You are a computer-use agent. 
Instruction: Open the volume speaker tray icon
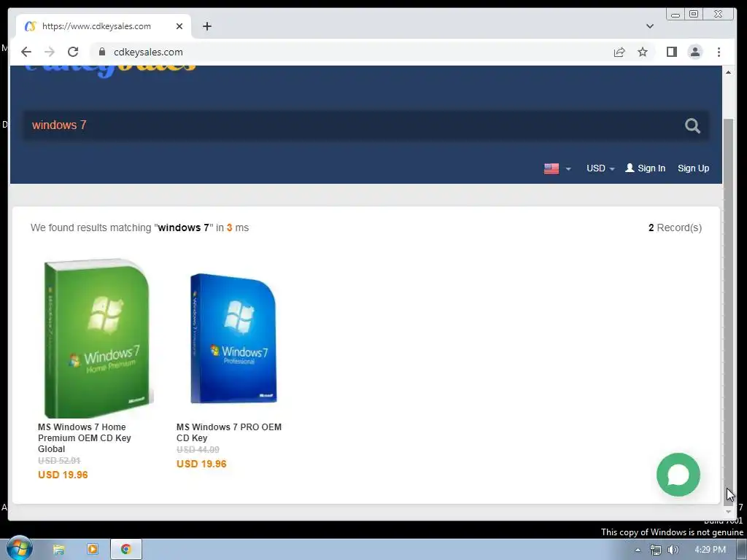673,550
